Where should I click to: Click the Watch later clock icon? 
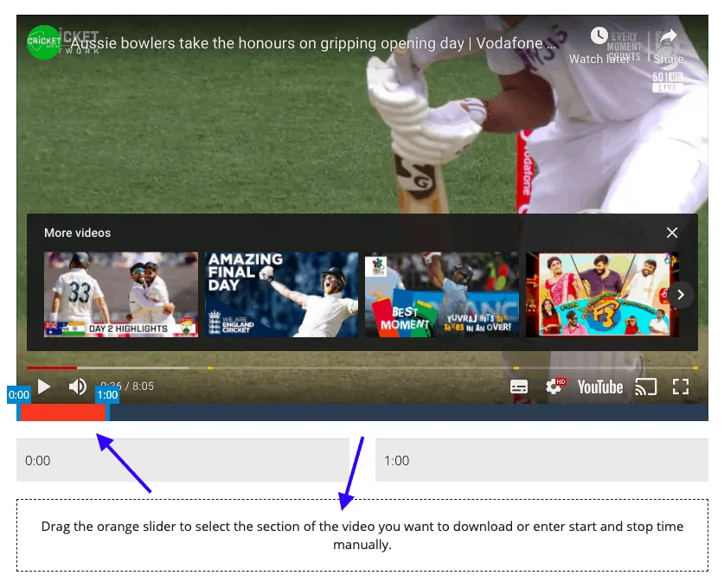[x=599, y=36]
